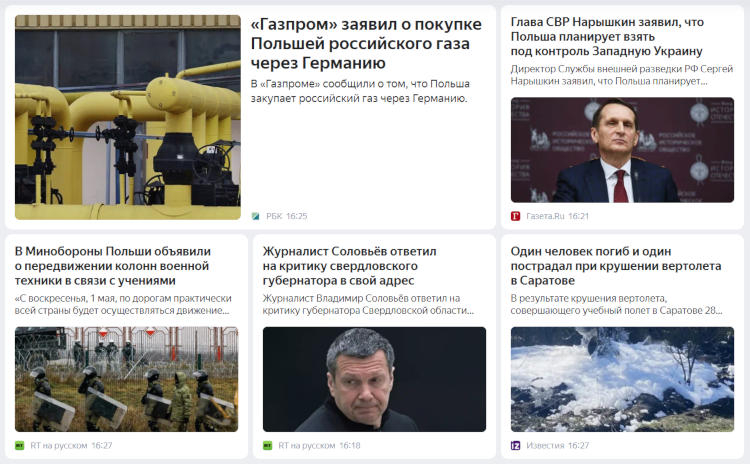
Task: Open headline about Соловьёв answering governor
Action: 349,266
